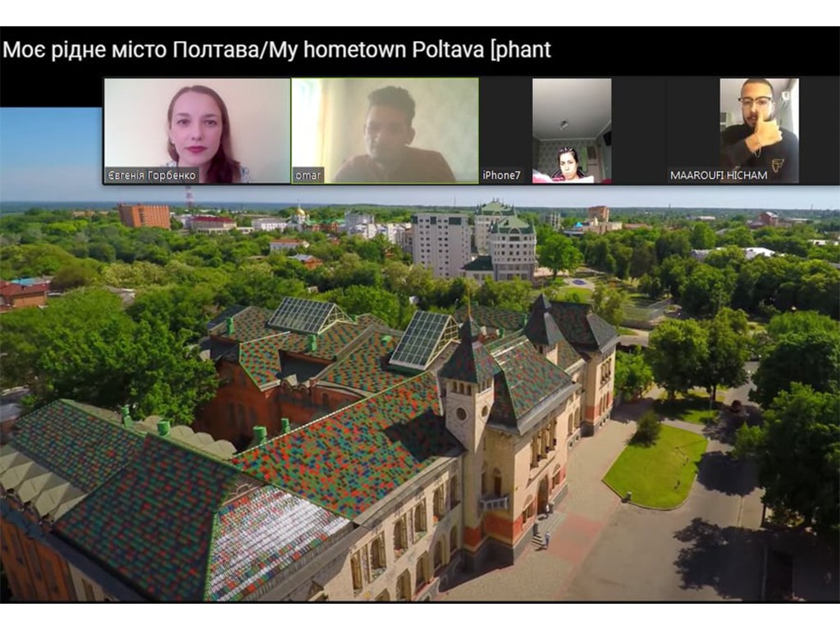The width and height of the screenshot is (840, 630).
Task: Click the tall white apartment building
Action: click(441, 244)
